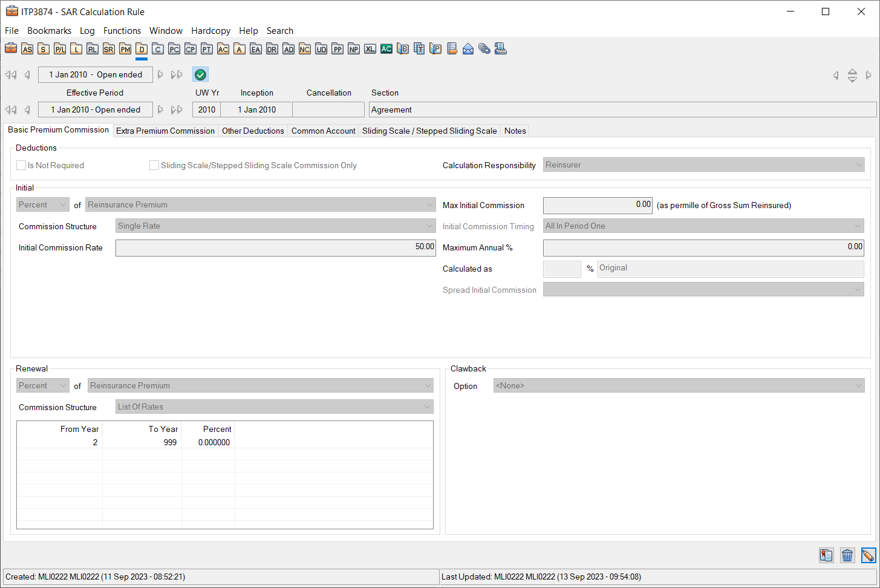Open the Initial Commission Timing dropdown
The height and width of the screenshot is (588, 880).
[703, 226]
